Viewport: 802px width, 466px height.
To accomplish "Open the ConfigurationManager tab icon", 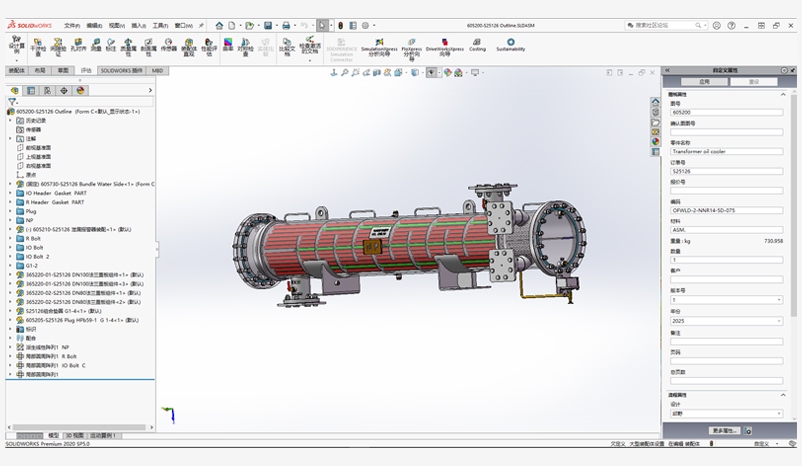I will tap(48, 91).
